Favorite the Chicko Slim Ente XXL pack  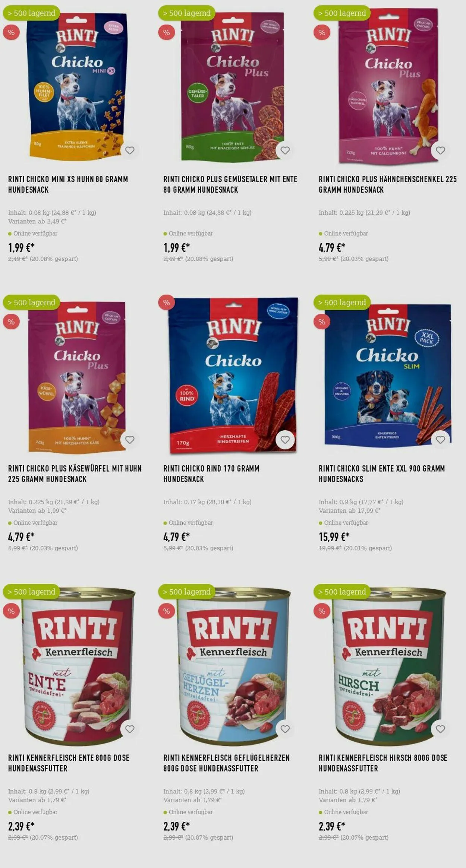440,440
